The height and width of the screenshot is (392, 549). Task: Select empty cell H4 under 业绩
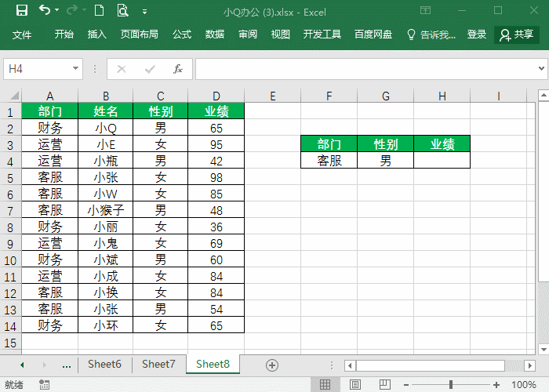[x=442, y=161]
